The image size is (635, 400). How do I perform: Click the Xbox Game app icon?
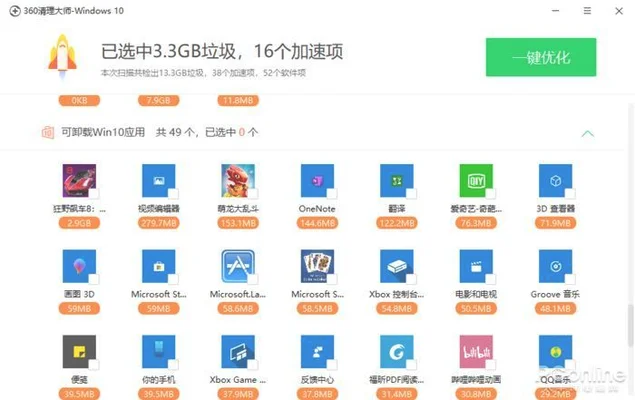[238, 351]
